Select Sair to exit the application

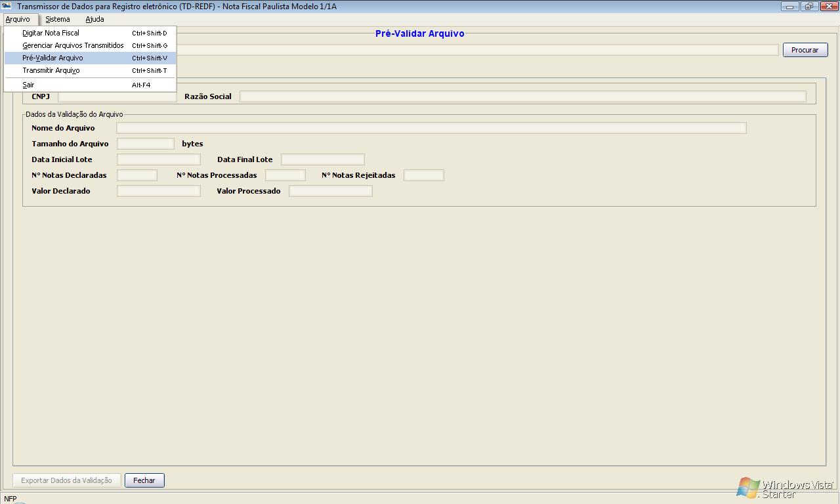pos(90,85)
